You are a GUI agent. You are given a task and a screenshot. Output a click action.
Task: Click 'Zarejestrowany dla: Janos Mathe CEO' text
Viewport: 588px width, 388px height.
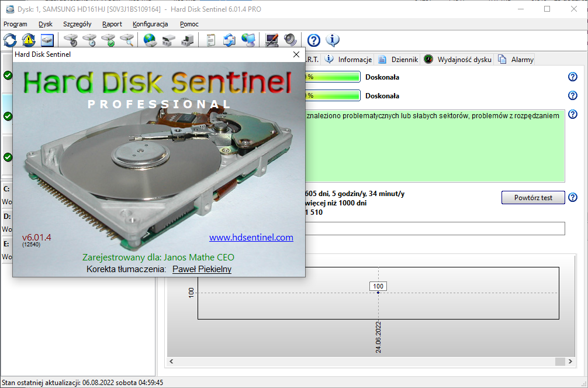pyautogui.click(x=158, y=257)
